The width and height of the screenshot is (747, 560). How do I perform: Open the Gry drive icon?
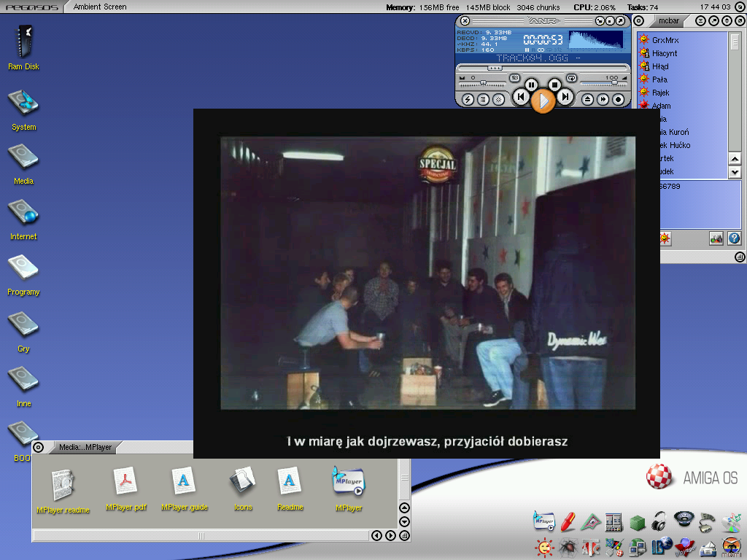pos(23,332)
